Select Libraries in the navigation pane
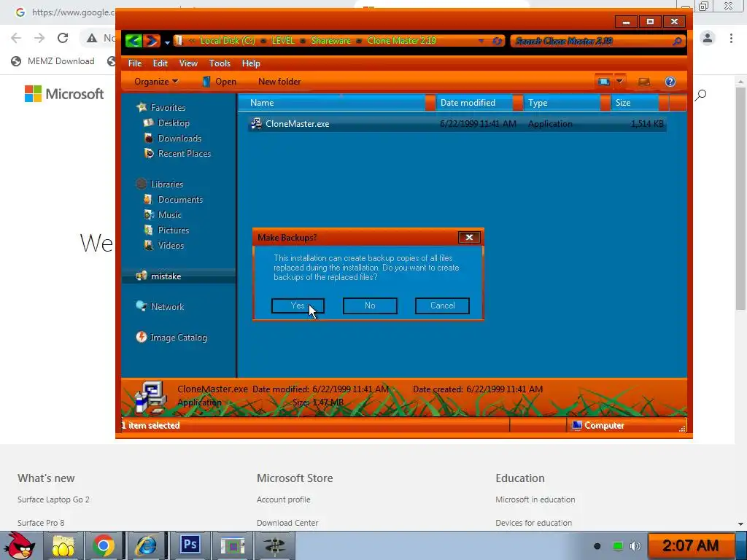The image size is (747, 560). pos(167,184)
